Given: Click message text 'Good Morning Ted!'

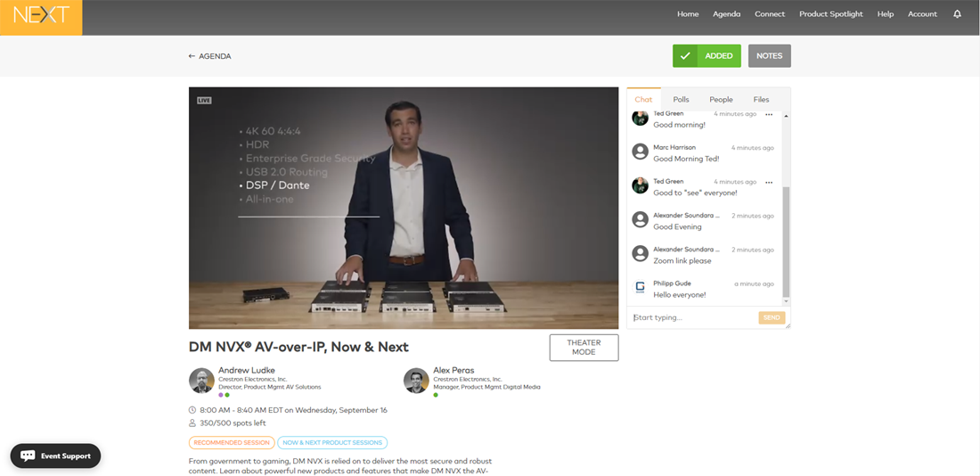Looking at the screenshot, I should coord(686,159).
